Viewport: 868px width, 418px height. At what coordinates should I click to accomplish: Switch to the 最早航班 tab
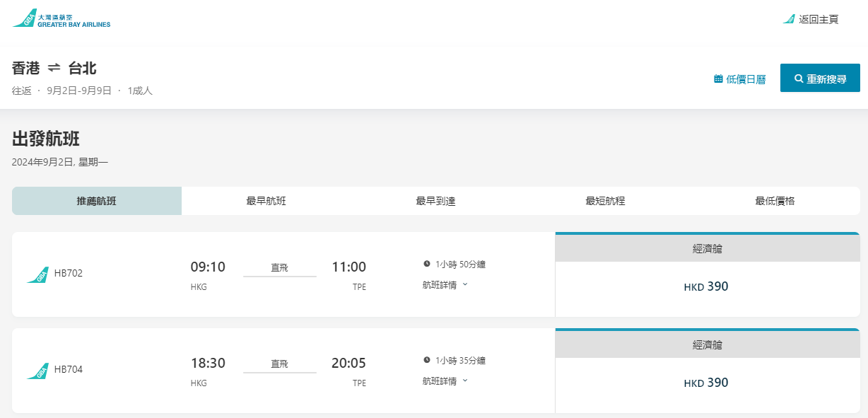(266, 201)
